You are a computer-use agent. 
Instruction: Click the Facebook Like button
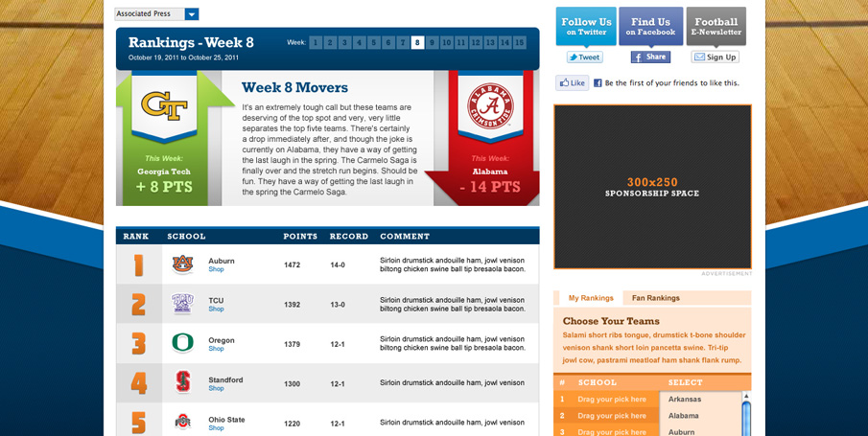573,83
